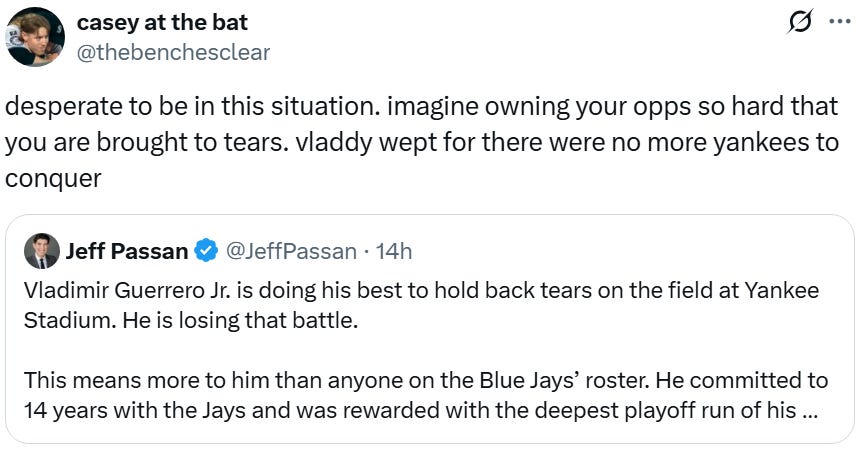Open the casey at the bat display name

tap(162, 23)
